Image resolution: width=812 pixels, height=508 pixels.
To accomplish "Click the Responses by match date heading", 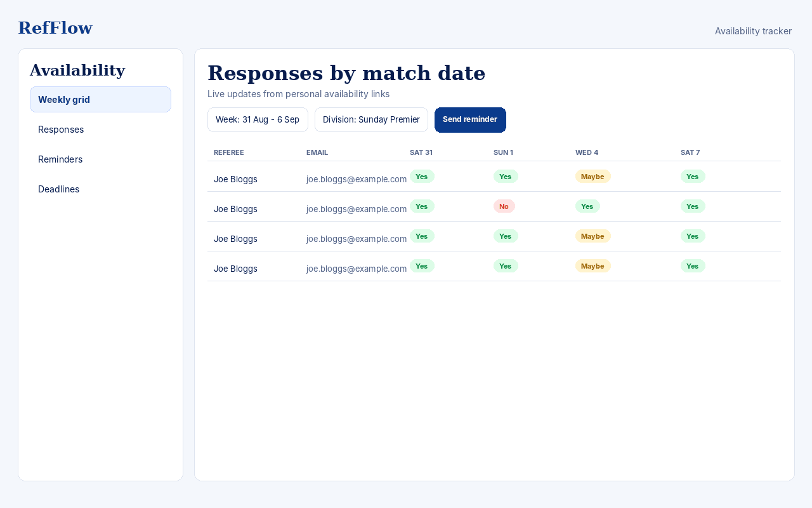I will (x=346, y=73).
